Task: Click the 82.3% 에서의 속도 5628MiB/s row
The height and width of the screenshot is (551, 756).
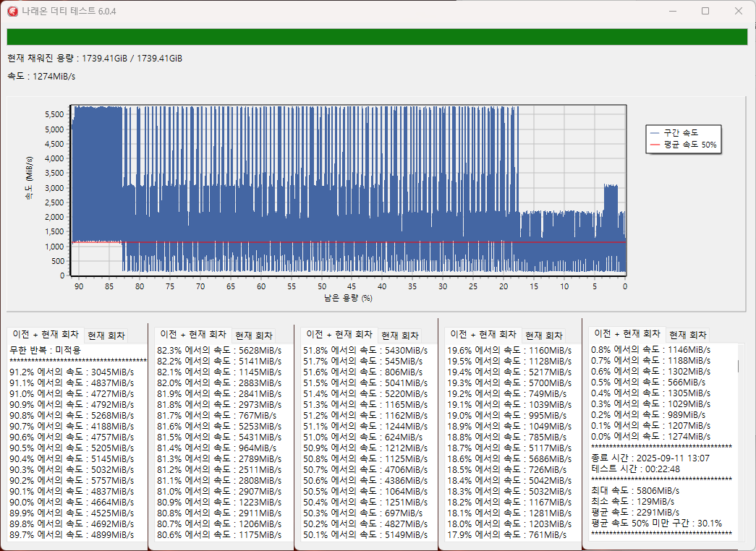Action: (219, 351)
